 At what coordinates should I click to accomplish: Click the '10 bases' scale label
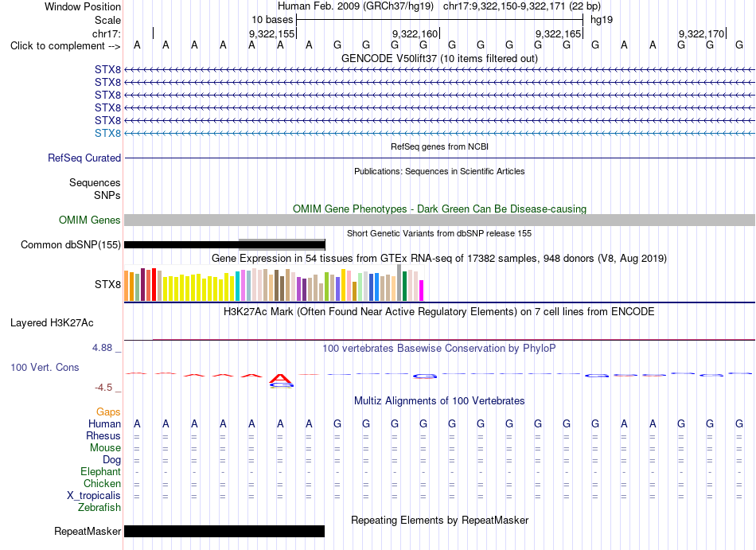click(272, 20)
